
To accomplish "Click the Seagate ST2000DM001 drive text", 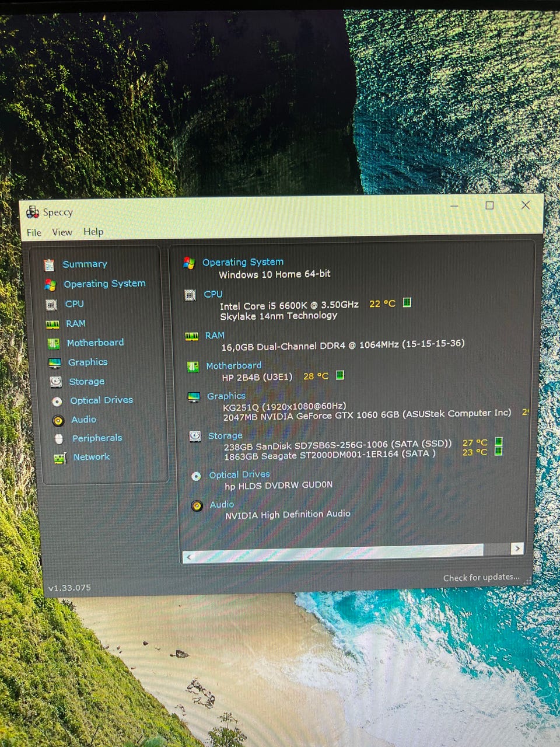I will [330, 455].
